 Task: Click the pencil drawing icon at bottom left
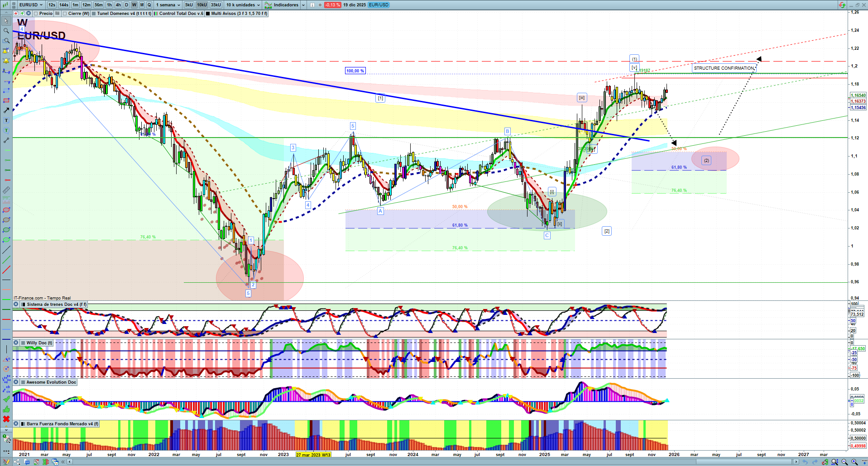pyautogui.click(x=6, y=462)
